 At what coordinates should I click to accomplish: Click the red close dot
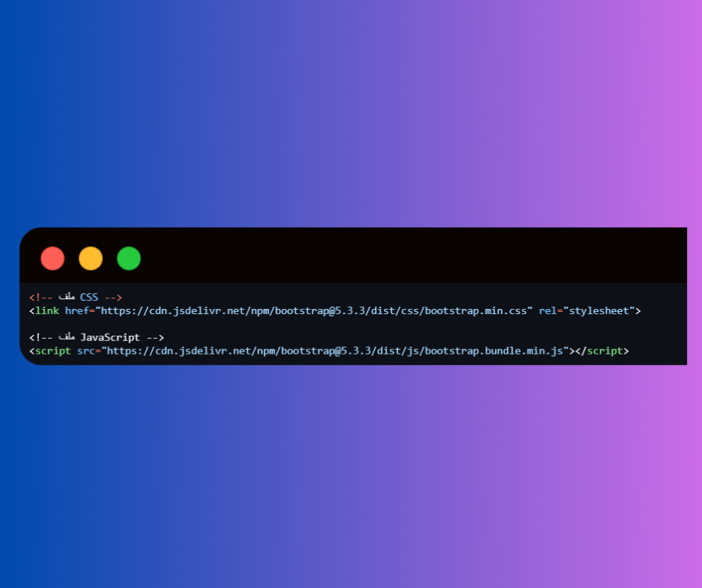click(x=52, y=258)
